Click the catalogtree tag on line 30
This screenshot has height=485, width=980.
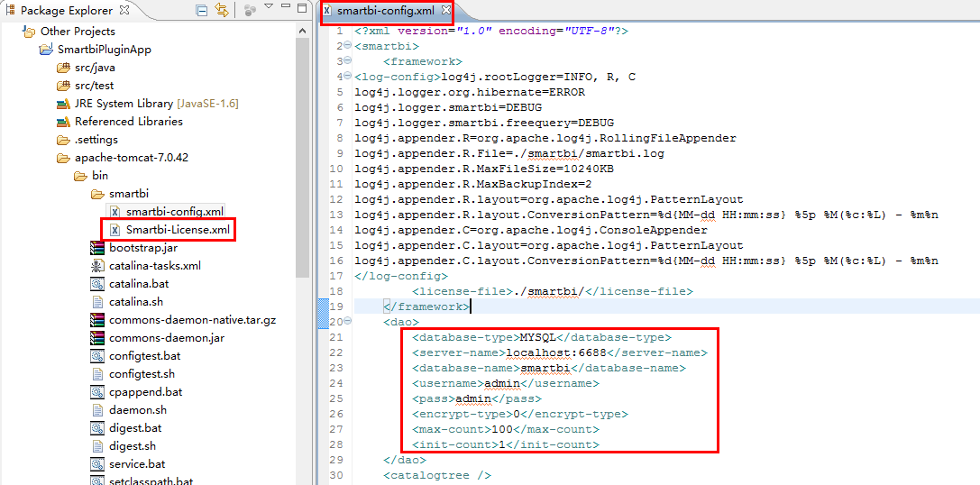click(437, 476)
